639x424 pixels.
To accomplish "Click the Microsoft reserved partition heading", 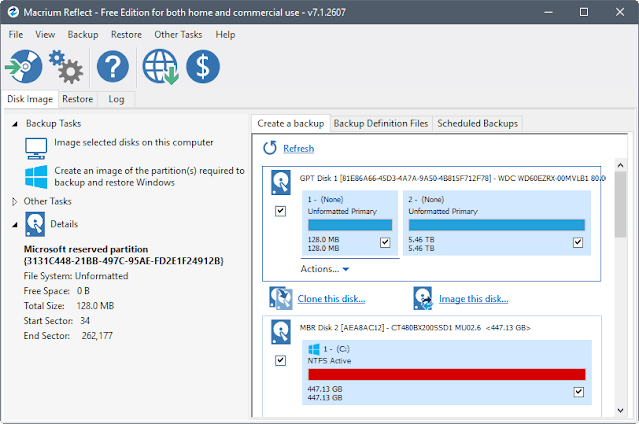I will pyautogui.click(x=123, y=255).
